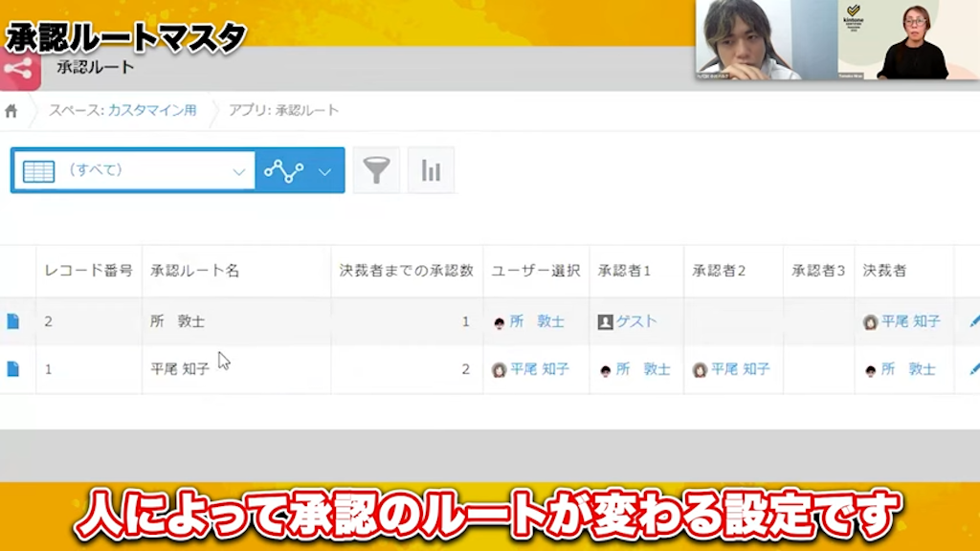This screenshot has width=980, height=551.
Task: Click 平尾 知子 in 承認者2 column
Action: pos(740,369)
